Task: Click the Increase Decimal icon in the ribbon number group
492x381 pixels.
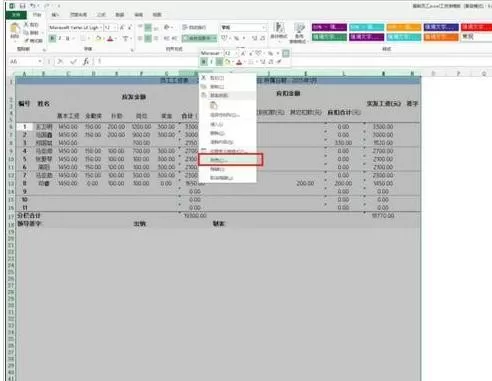Action: tap(254, 38)
